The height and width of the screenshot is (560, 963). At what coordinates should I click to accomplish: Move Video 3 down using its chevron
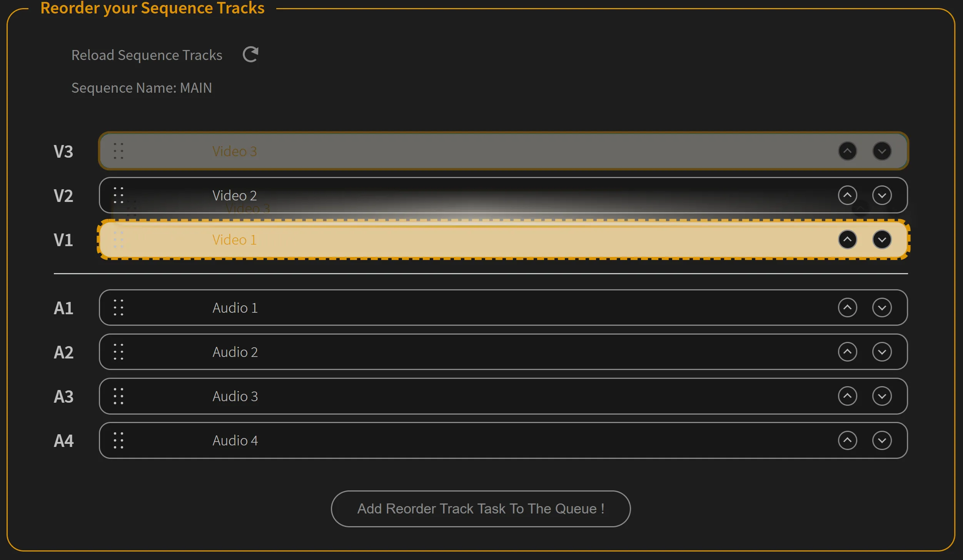(882, 151)
